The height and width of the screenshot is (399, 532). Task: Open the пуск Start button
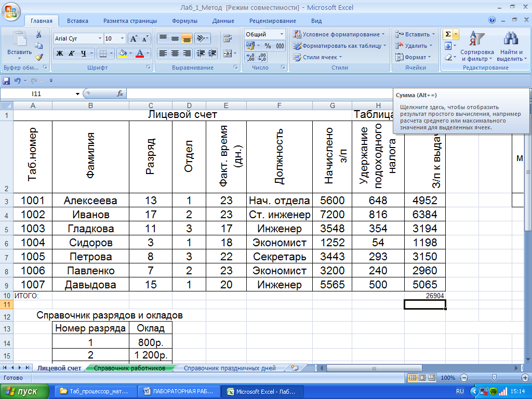tap(24, 391)
